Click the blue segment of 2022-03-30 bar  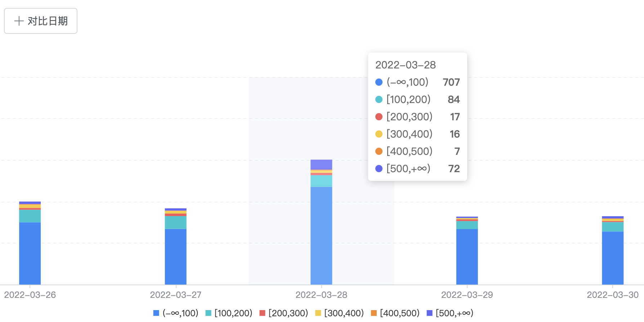613,258
